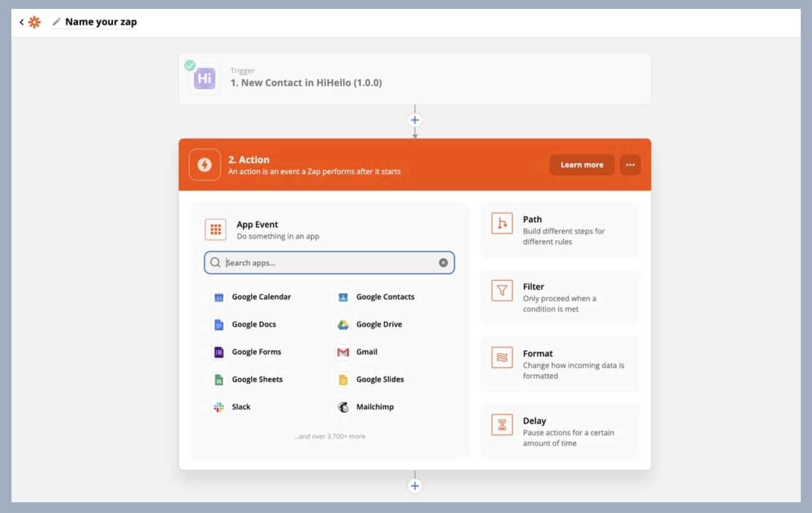Click the orange Zapier logo icon
The height and width of the screenshot is (513, 812).
pos(34,22)
